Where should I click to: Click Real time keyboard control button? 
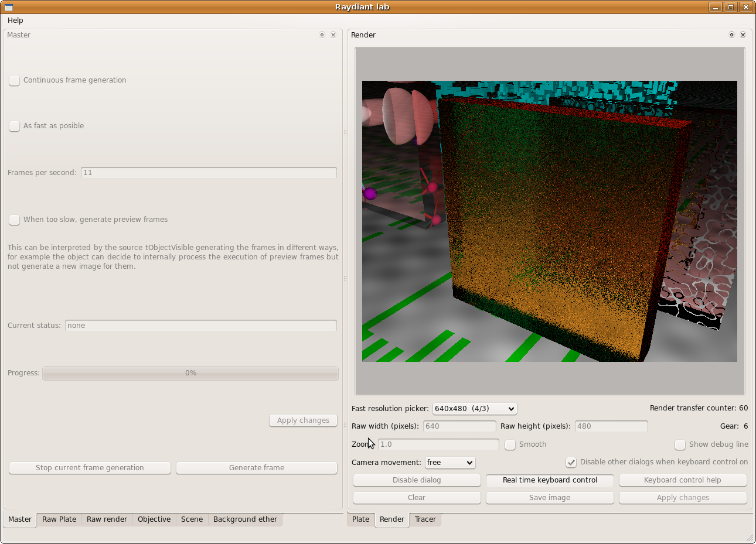click(550, 480)
